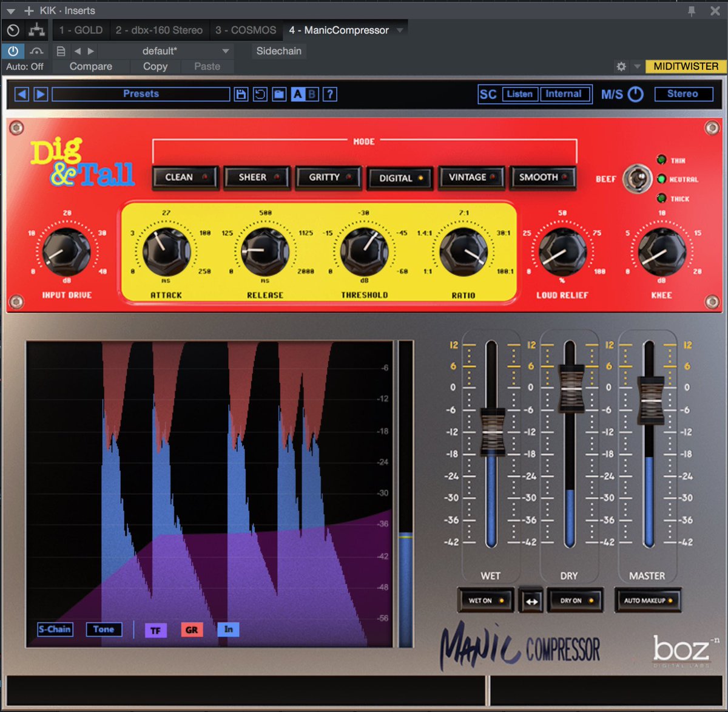Toggle the WET ON button
The height and width of the screenshot is (712, 728).
[486, 601]
